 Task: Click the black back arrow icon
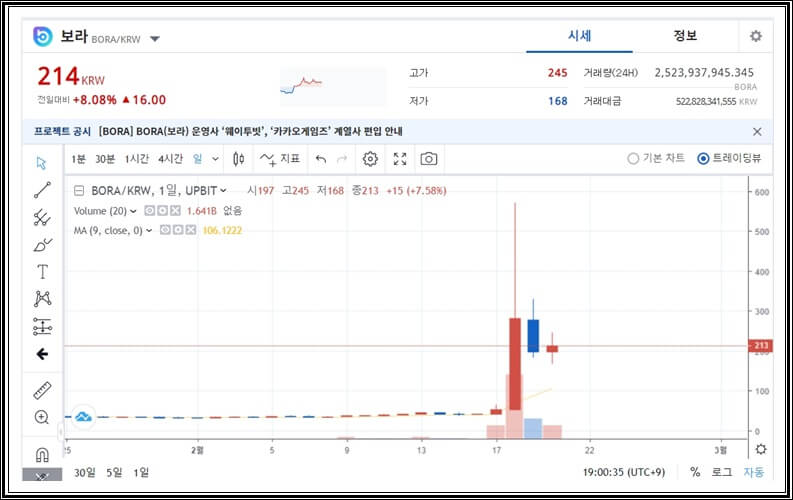coord(42,354)
